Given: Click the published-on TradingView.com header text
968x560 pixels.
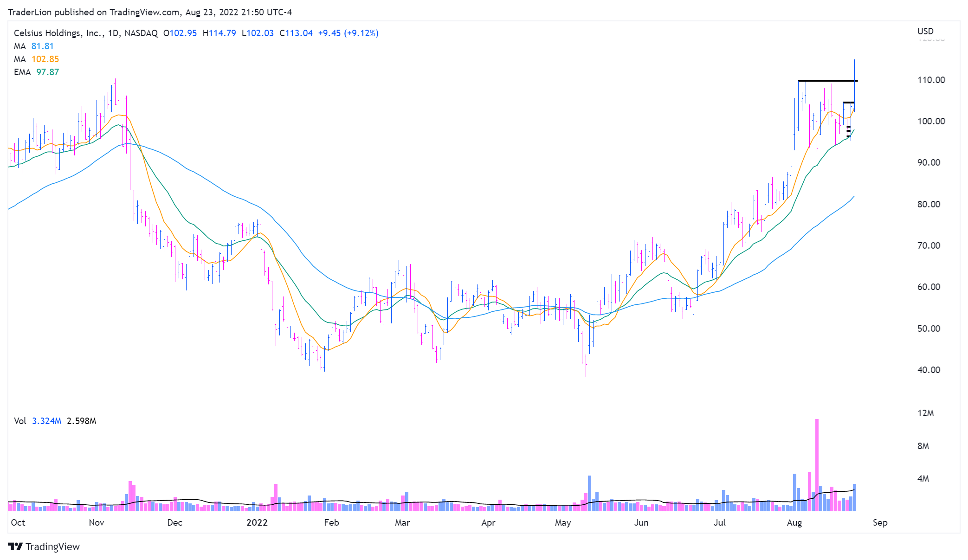Looking at the screenshot, I should [x=150, y=12].
